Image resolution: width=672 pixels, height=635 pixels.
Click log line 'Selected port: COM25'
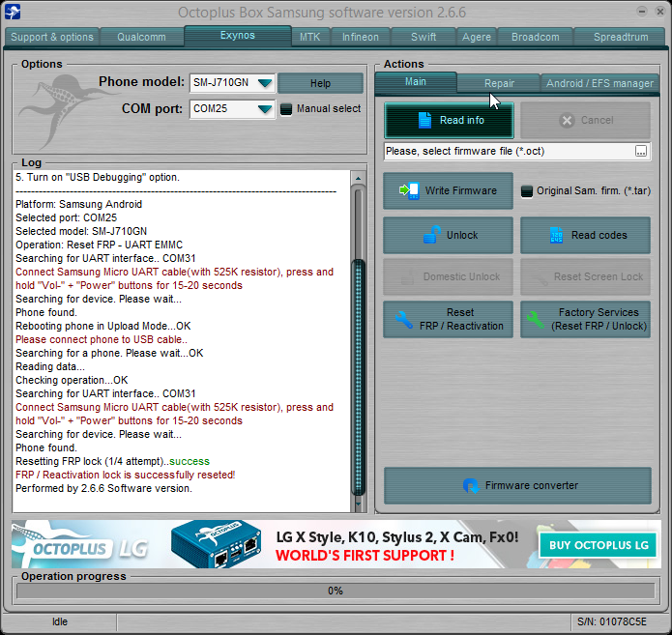[66, 217]
